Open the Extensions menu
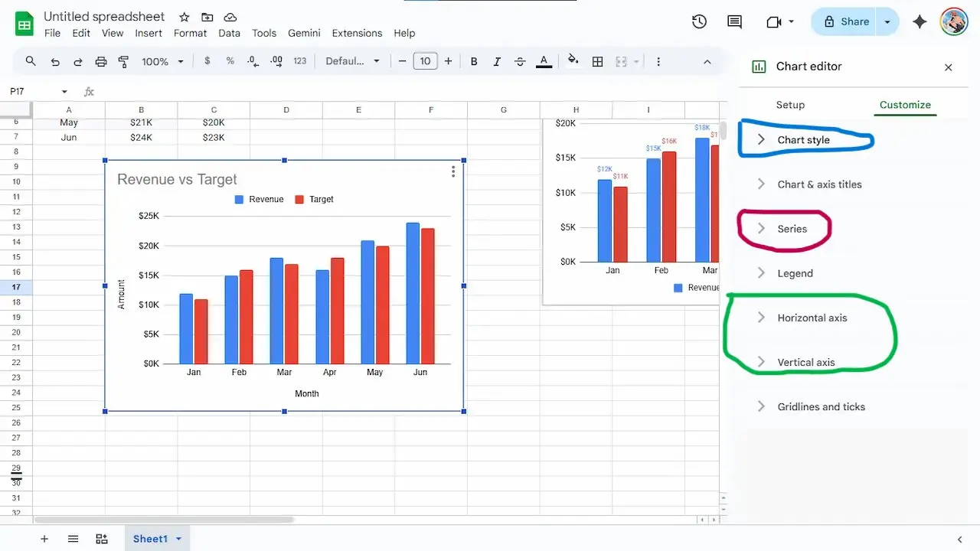Screen dimensions: 980x551 tap(357, 33)
